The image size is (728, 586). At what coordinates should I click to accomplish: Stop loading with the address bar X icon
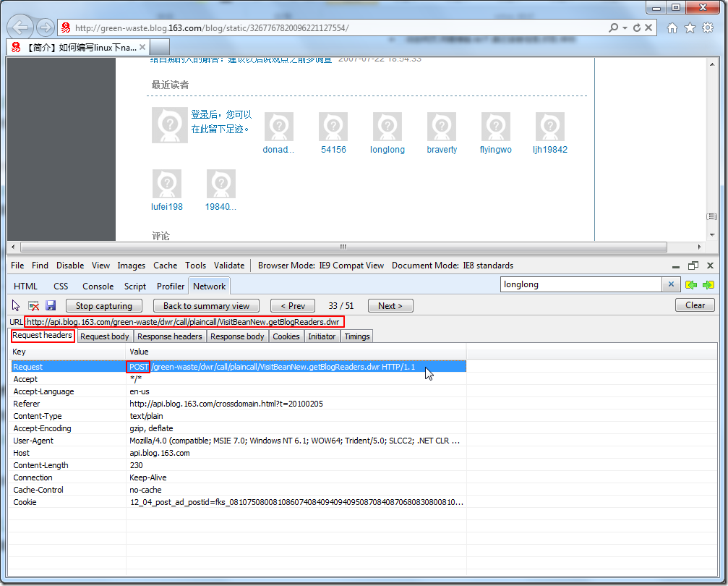pyautogui.click(x=648, y=27)
